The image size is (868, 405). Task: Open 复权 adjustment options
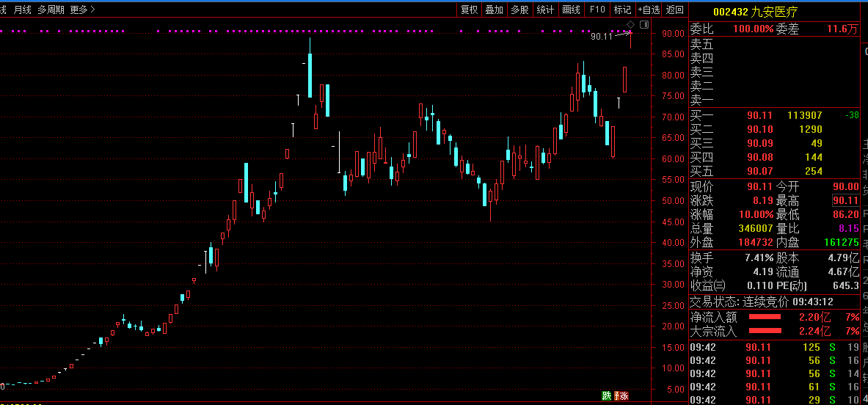[x=469, y=10]
